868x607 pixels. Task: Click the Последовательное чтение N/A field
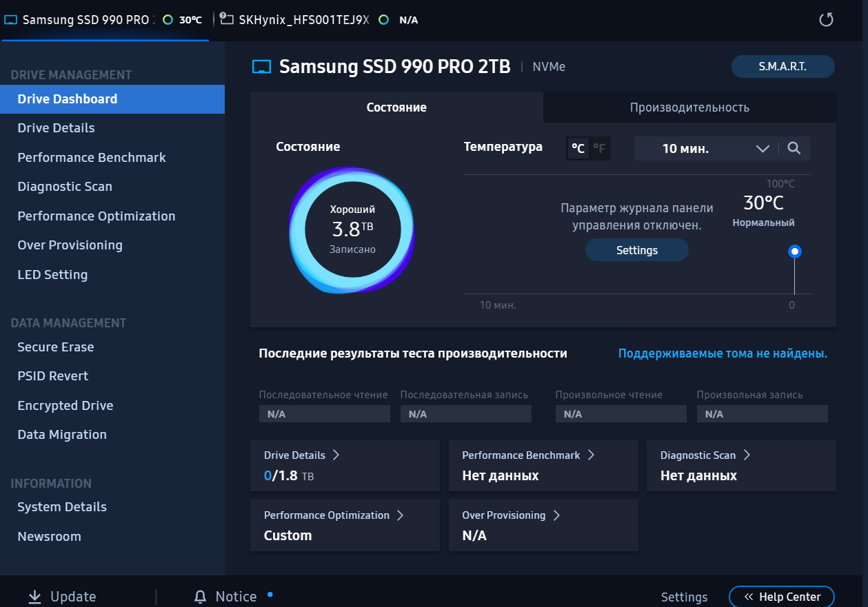click(x=325, y=414)
